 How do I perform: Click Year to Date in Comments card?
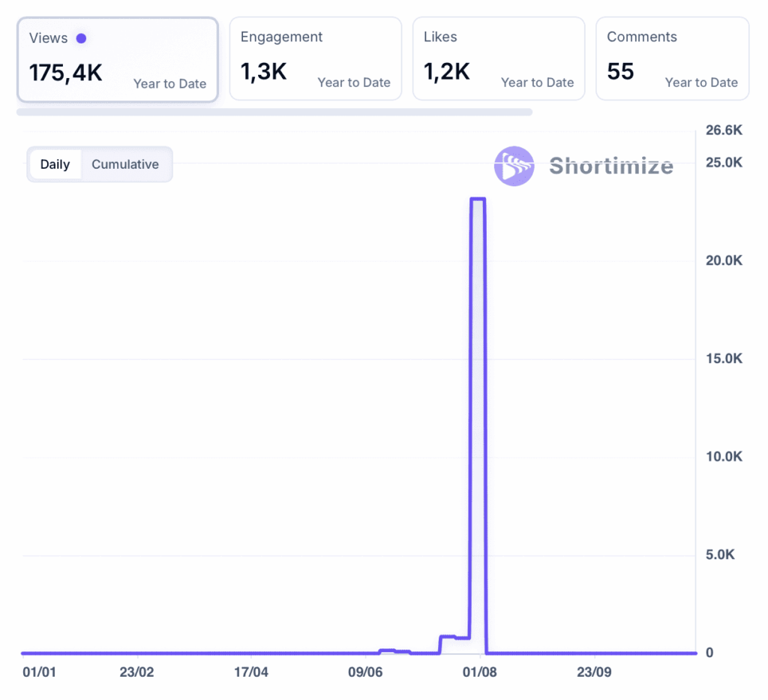pyautogui.click(x=701, y=83)
